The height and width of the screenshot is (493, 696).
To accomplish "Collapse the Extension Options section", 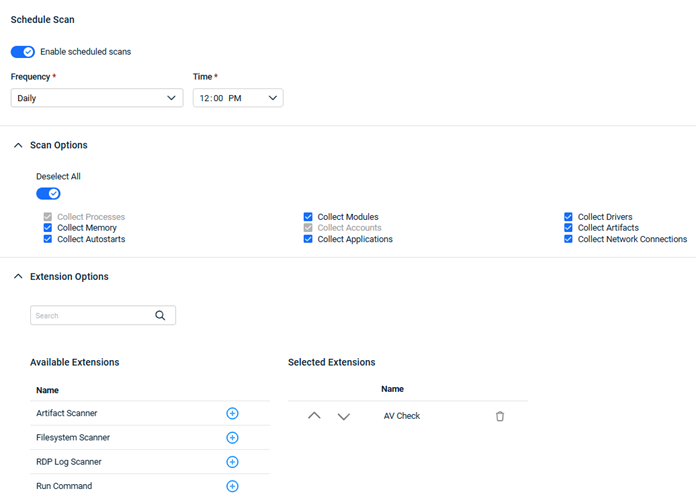I will click(18, 276).
